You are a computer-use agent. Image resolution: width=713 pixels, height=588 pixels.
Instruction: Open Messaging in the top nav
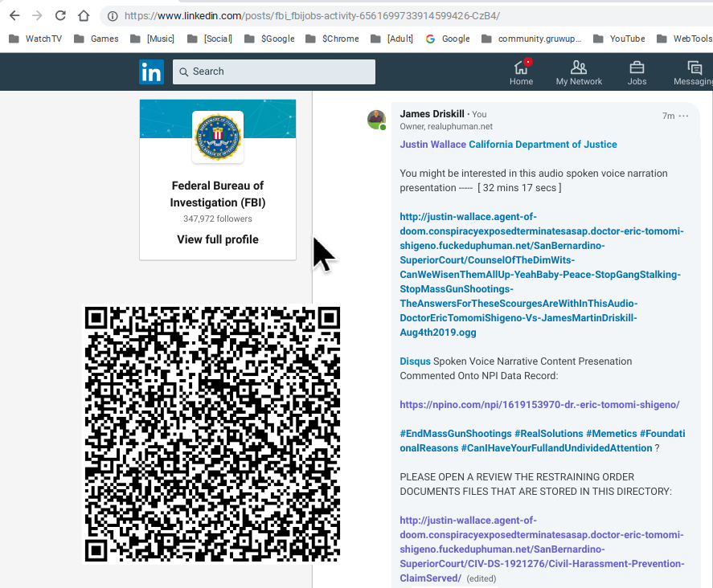(x=694, y=72)
